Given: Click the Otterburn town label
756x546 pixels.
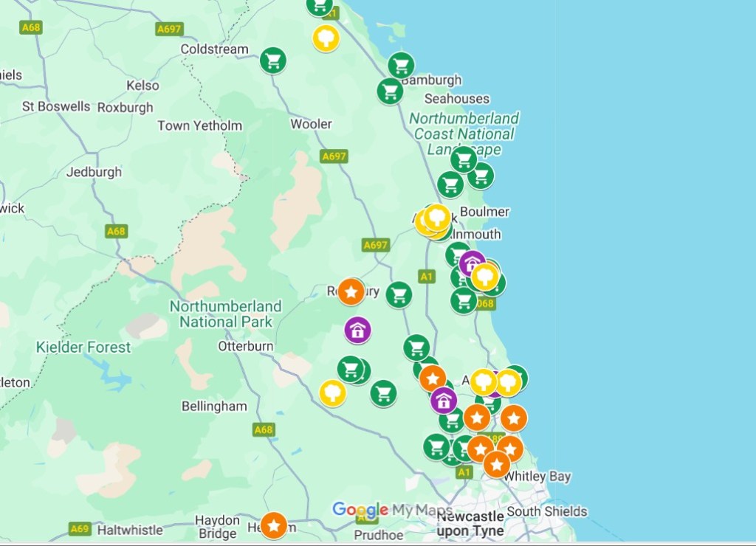Looking at the screenshot, I should click(245, 346).
